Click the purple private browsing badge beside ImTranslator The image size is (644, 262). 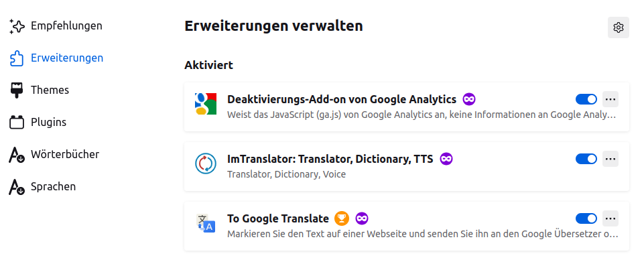446,159
